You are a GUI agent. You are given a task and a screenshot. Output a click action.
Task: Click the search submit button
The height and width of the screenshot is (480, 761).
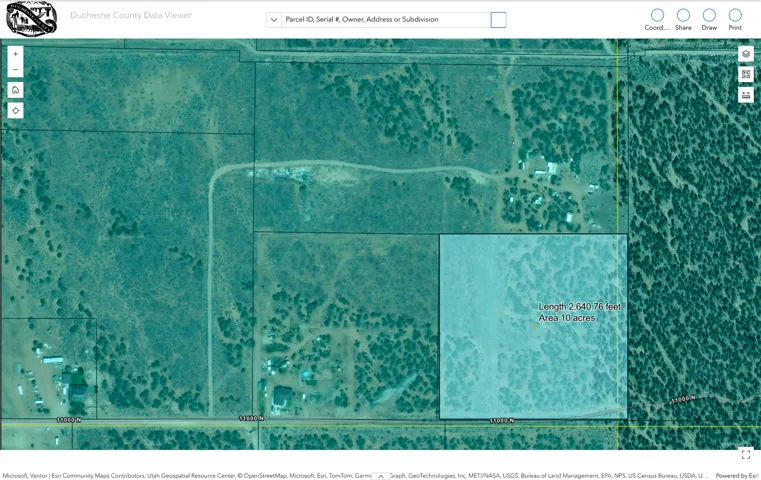[498, 20]
